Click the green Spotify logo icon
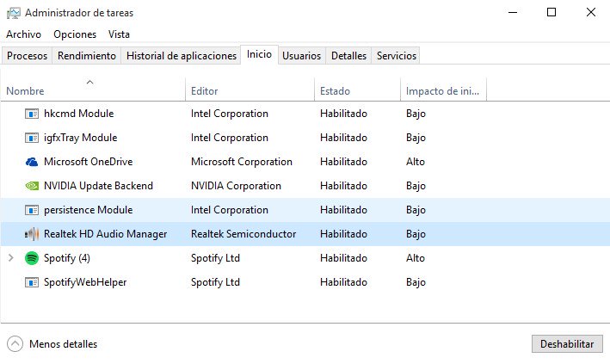610x364 pixels. point(32,258)
